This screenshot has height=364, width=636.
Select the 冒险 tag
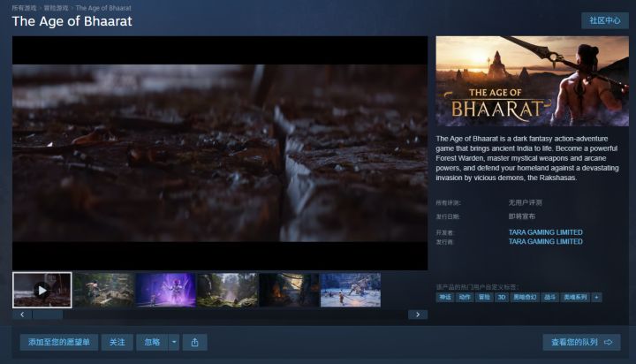(x=484, y=297)
